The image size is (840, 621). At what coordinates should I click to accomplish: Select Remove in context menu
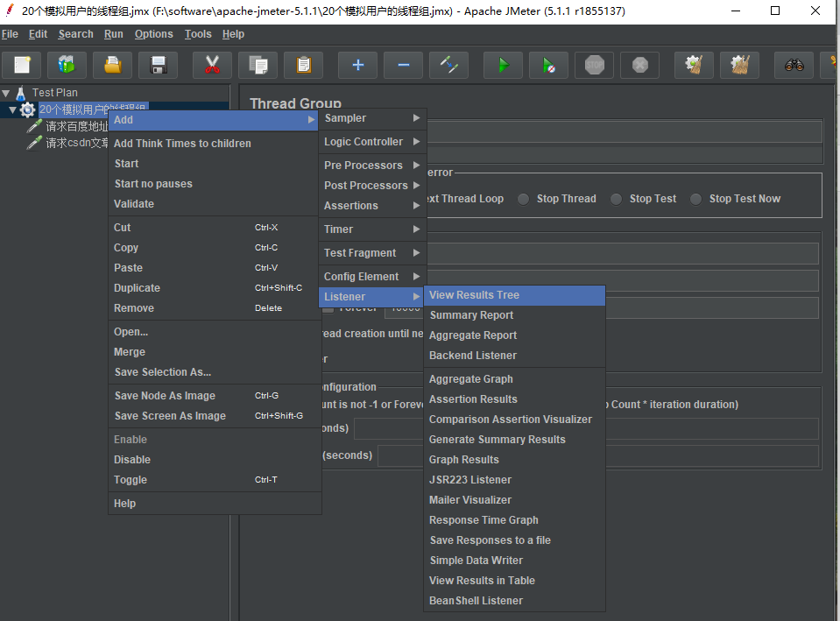pos(214,308)
